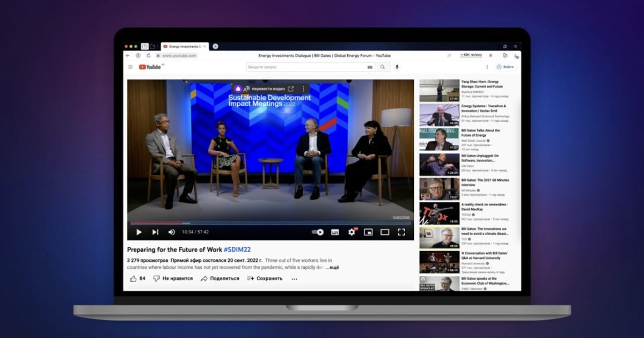
Task: Open a new browser tab
Action: click(215, 46)
